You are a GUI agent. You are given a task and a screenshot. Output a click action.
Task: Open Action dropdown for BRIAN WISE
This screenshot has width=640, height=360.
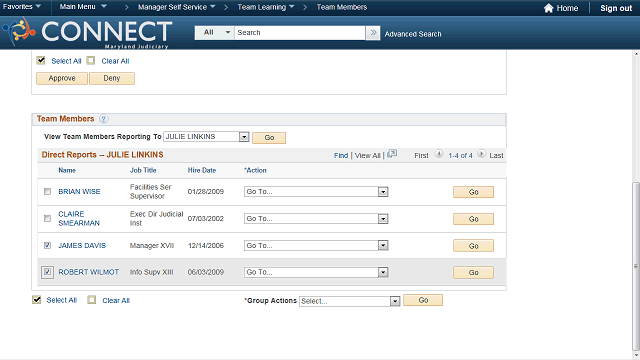(x=316, y=191)
